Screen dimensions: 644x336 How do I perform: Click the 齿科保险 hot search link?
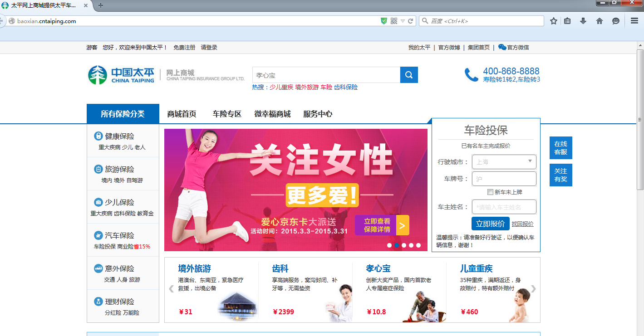(346, 87)
